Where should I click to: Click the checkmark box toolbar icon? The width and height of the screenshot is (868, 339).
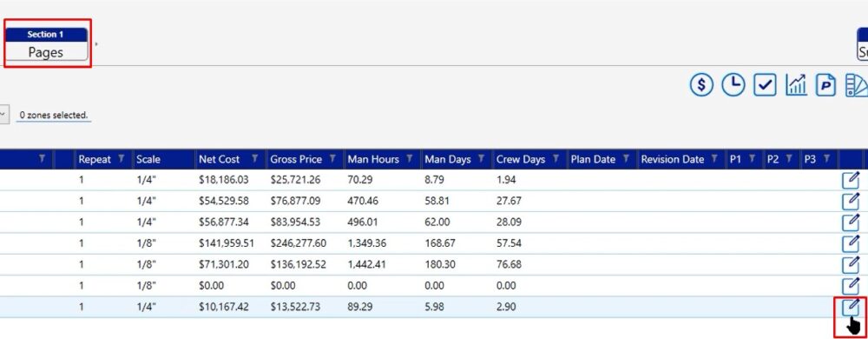[x=765, y=85]
